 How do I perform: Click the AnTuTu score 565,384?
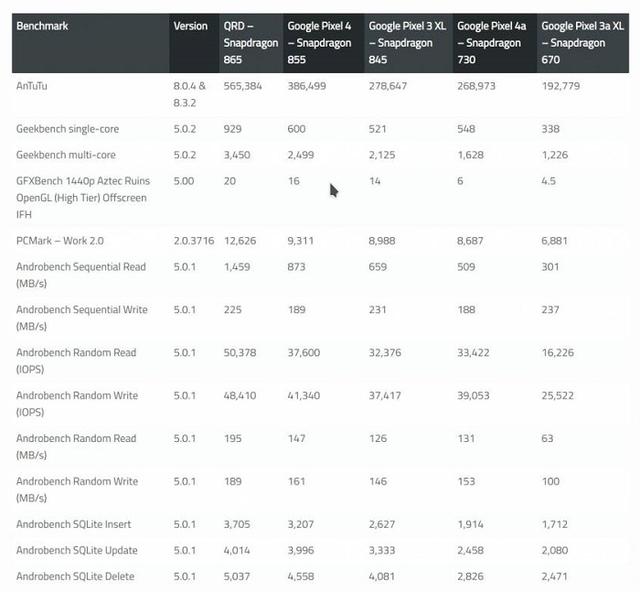coord(242,86)
